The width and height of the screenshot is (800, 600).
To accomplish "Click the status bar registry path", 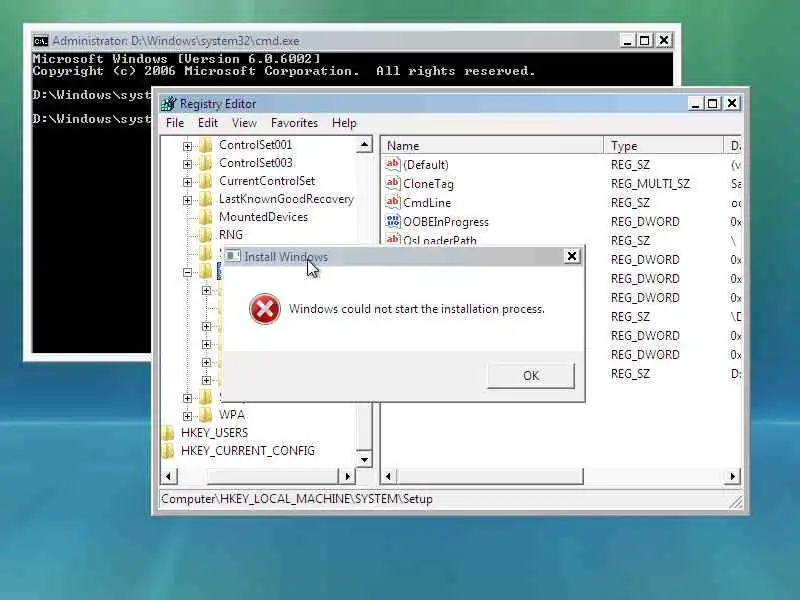I will point(297,498).
